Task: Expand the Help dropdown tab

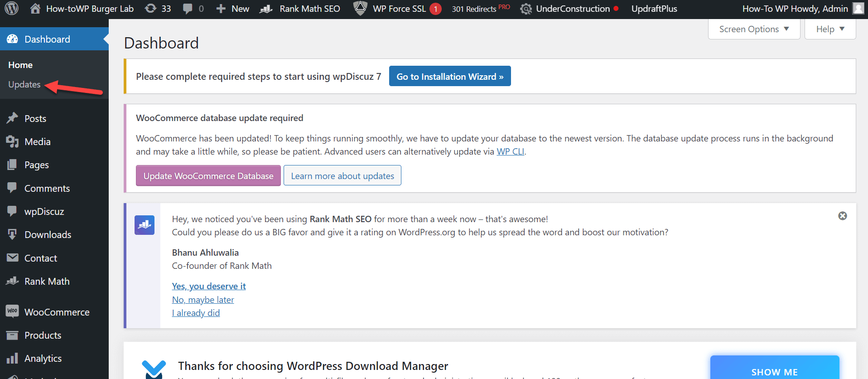Action: click(830, 29)
